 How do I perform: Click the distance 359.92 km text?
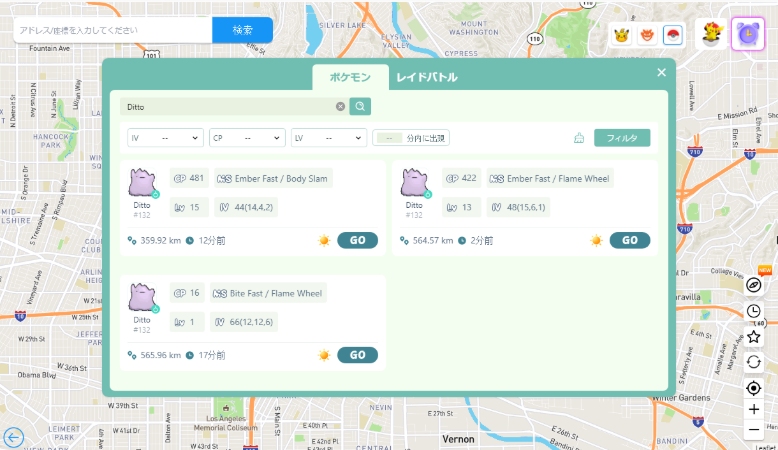(x=160, y=241)
